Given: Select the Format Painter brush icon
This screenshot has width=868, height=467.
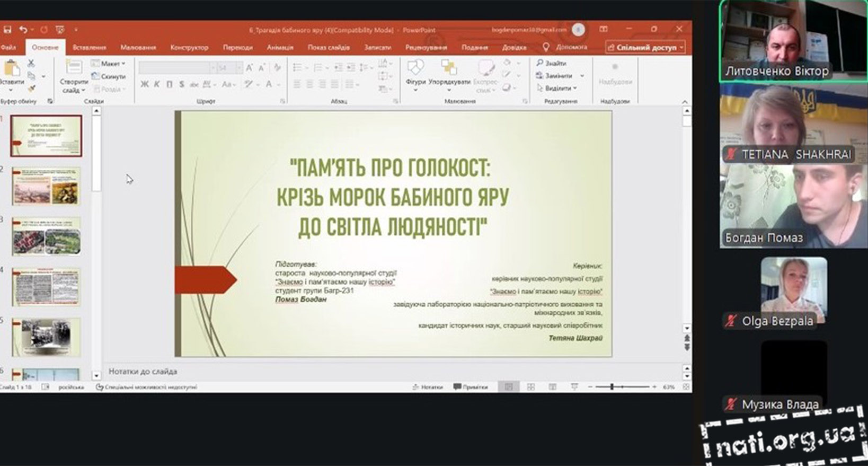Looking at the screenshot, I should (x=31, y=89).
